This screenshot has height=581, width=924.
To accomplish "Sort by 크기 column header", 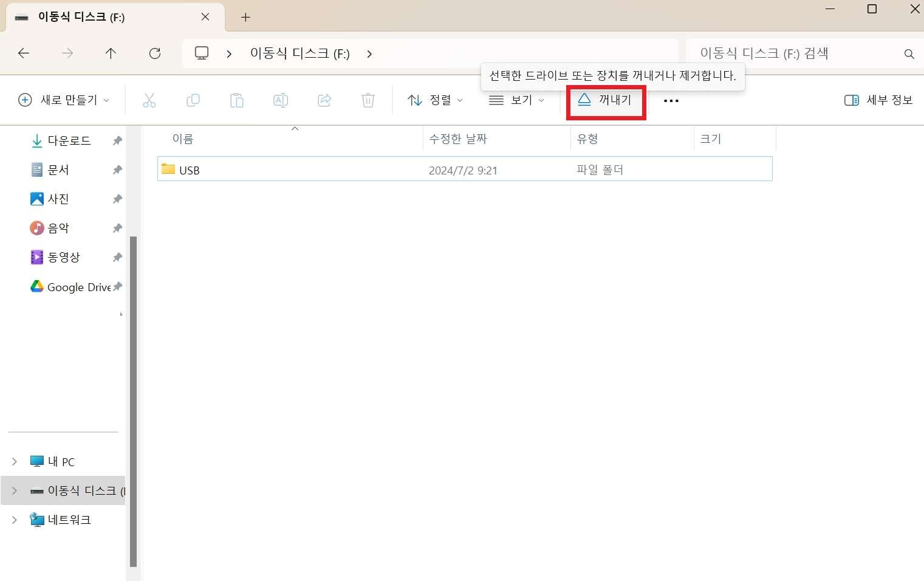I will coord(711,139).
